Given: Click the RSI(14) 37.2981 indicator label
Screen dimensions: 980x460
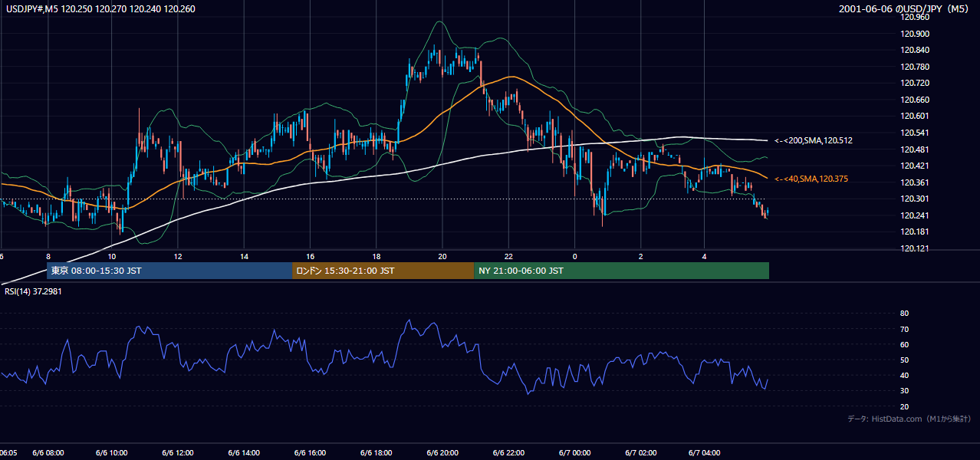Looking at the screenshot, I should tap(31, 292).
